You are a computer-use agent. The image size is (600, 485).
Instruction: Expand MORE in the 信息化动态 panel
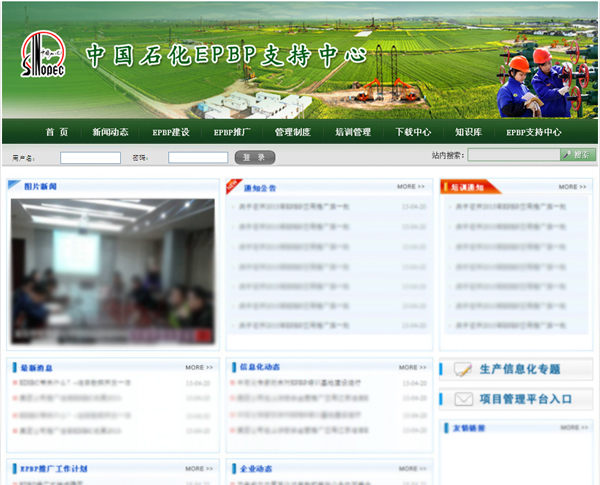tap(413, 367)
